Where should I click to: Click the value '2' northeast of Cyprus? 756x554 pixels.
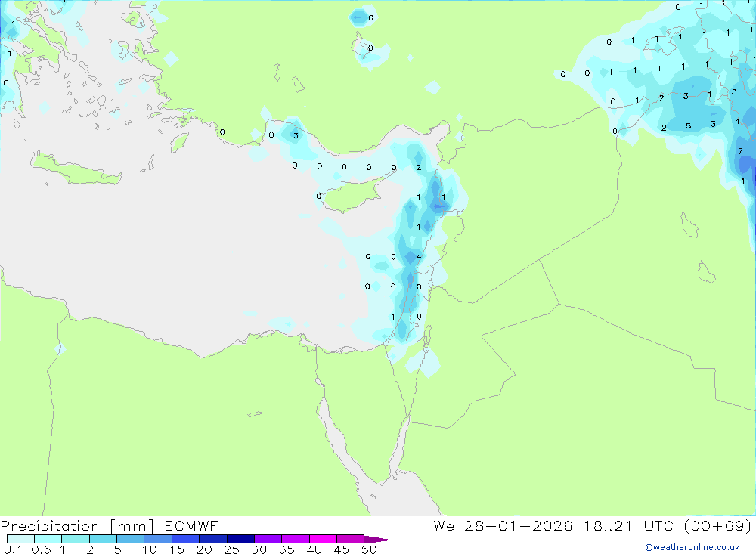click(x=419, y=167)
